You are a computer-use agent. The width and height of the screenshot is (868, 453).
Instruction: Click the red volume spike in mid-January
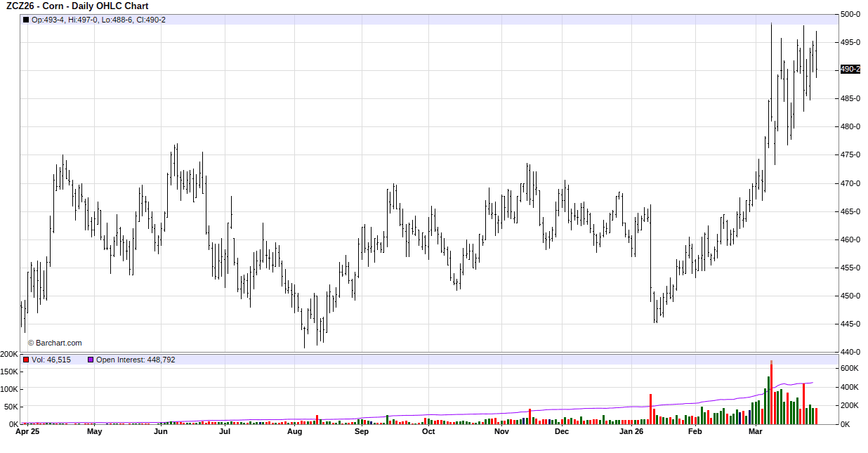[x=651, y=409]
